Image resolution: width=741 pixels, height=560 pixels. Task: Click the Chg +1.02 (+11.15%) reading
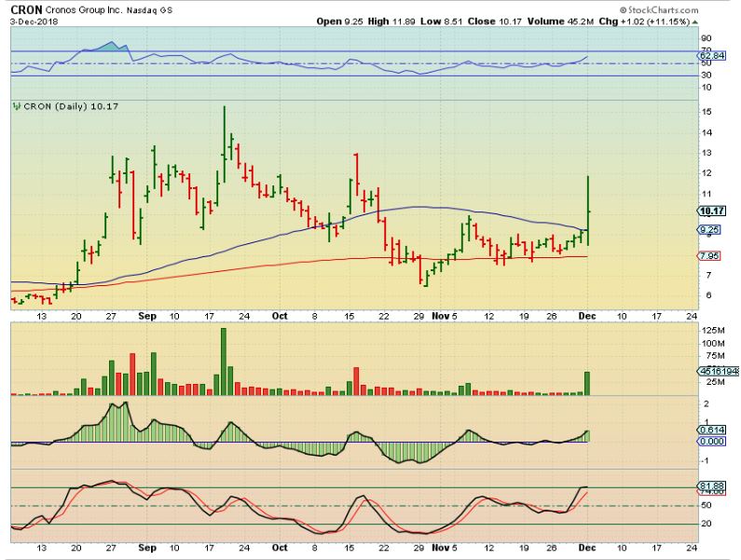[644, 21]
